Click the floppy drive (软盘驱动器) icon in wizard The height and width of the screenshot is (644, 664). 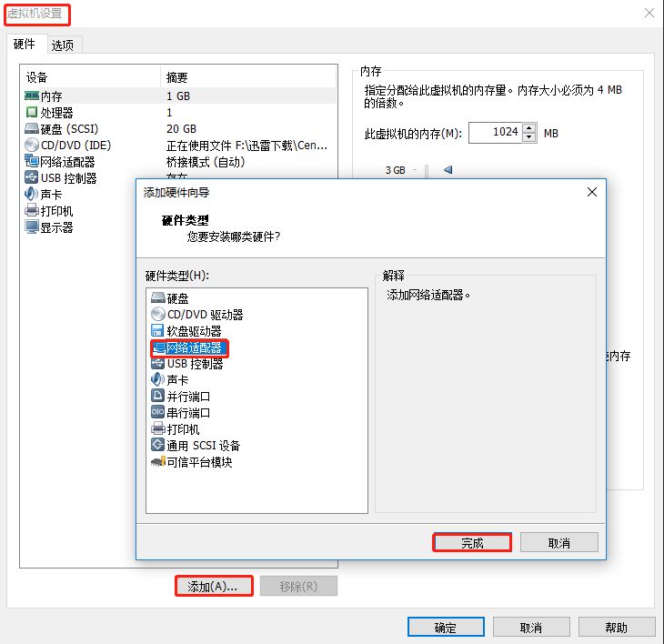[x=157, y=331]
